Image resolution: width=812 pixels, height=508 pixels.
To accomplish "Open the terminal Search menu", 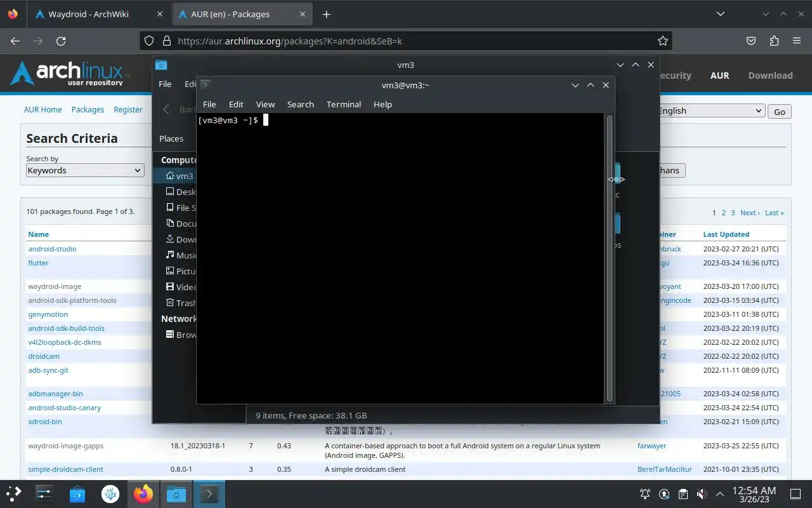I will point(301,104).
